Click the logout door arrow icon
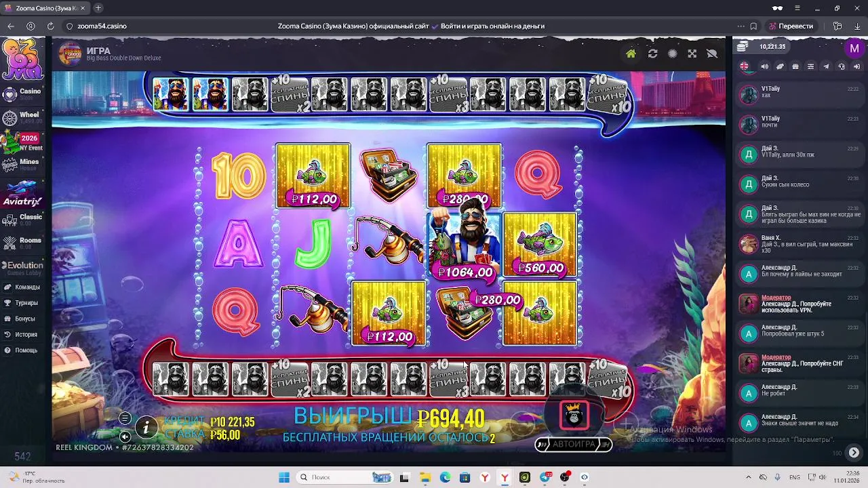The image size is (868, 488). point(856,66)
